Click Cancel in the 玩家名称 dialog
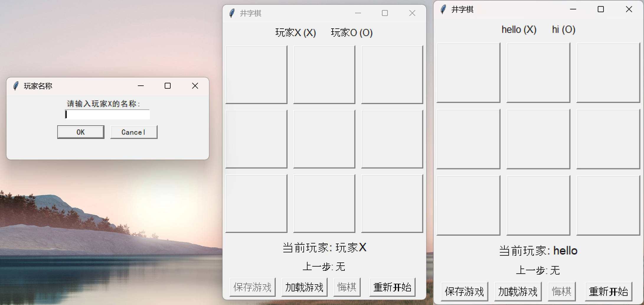This screenshot has width=644, height=305. point(134,132)
